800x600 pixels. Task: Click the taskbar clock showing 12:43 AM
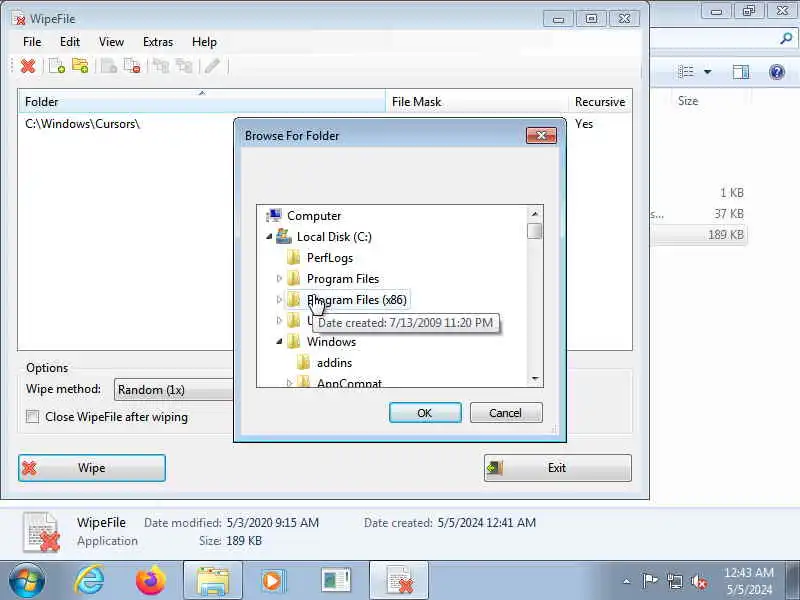[749, 581]
